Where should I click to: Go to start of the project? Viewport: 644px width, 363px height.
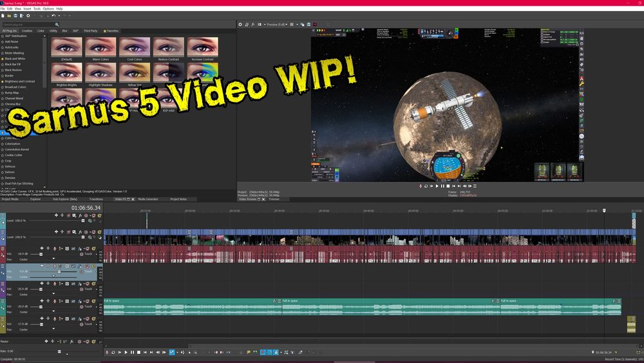coord(145,352)
